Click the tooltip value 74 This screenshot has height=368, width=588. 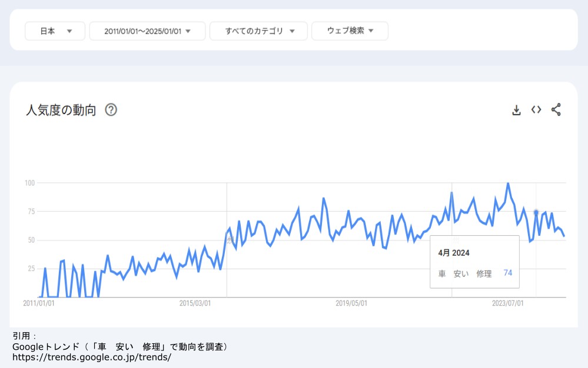[x=508, y=273]
